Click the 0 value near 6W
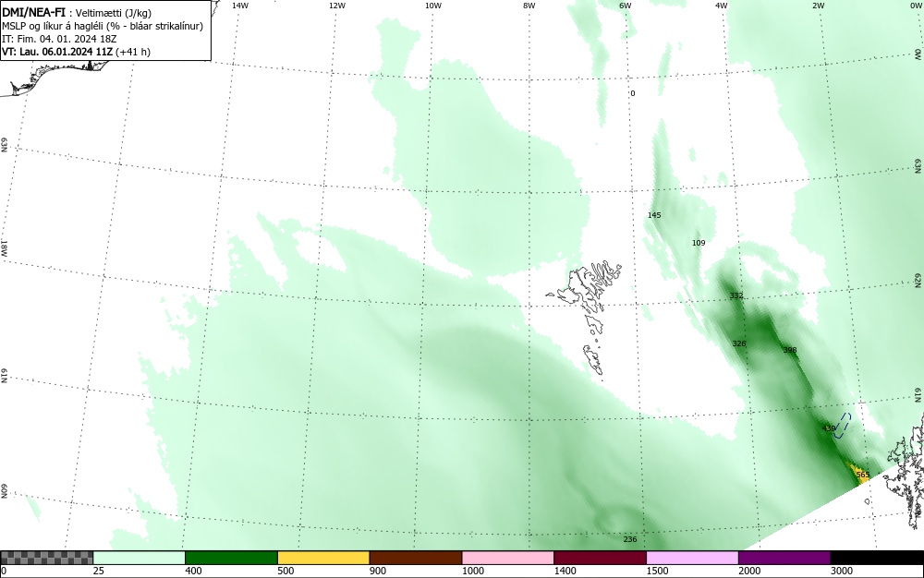The image size is (924, 578). (633, 93)
